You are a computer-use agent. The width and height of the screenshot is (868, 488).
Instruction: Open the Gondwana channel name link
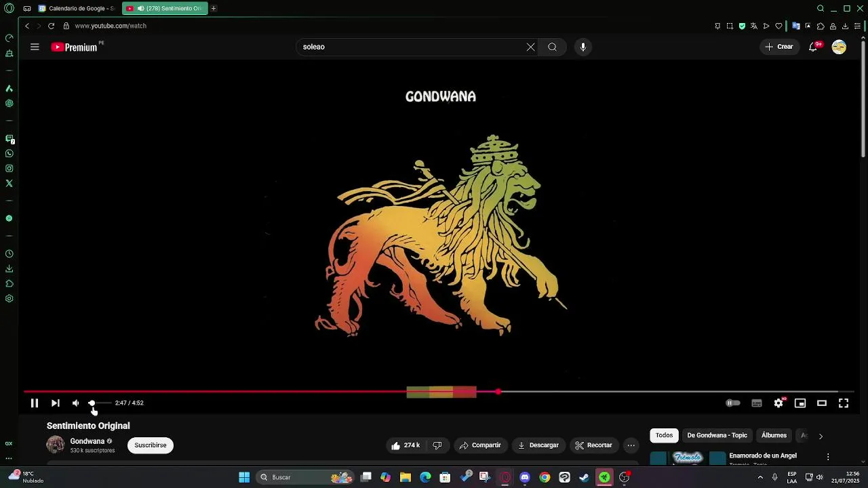tap(87, 441)
